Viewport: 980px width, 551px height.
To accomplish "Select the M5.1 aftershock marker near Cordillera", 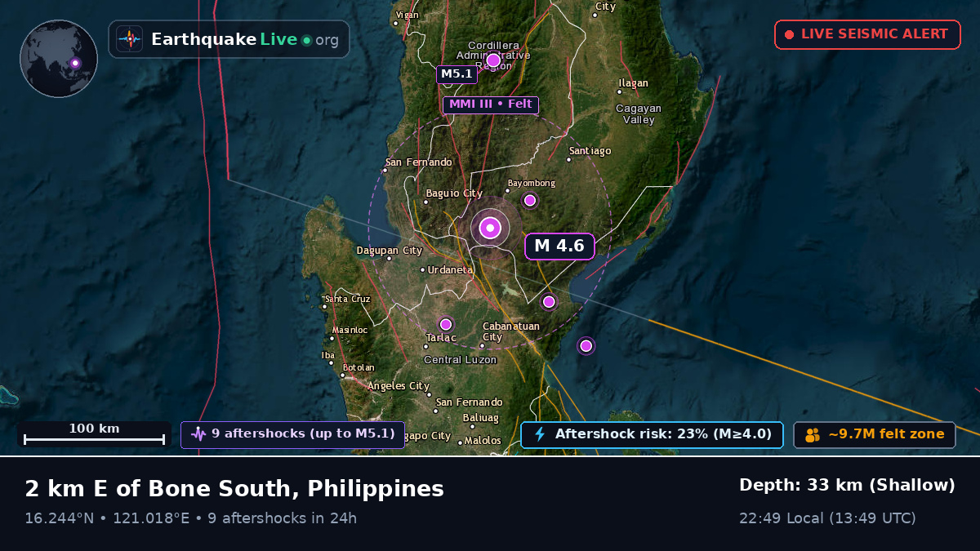I will 493,60.
